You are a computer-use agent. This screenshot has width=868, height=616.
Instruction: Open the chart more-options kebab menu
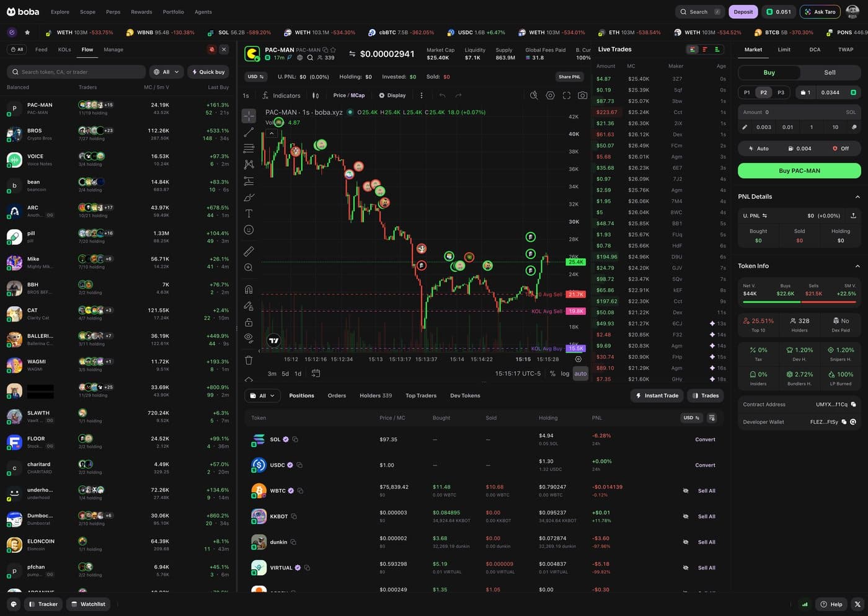coord(422,95)
